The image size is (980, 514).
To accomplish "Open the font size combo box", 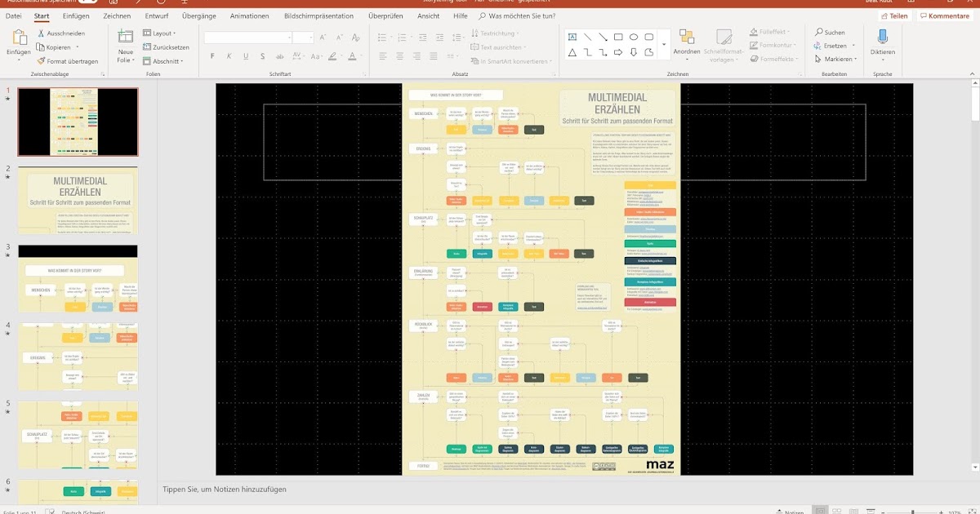I will (303, 38).
